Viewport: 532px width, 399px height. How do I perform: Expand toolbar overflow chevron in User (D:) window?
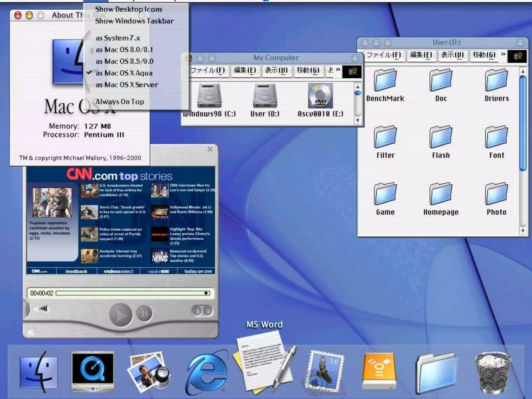click(503, 54)
